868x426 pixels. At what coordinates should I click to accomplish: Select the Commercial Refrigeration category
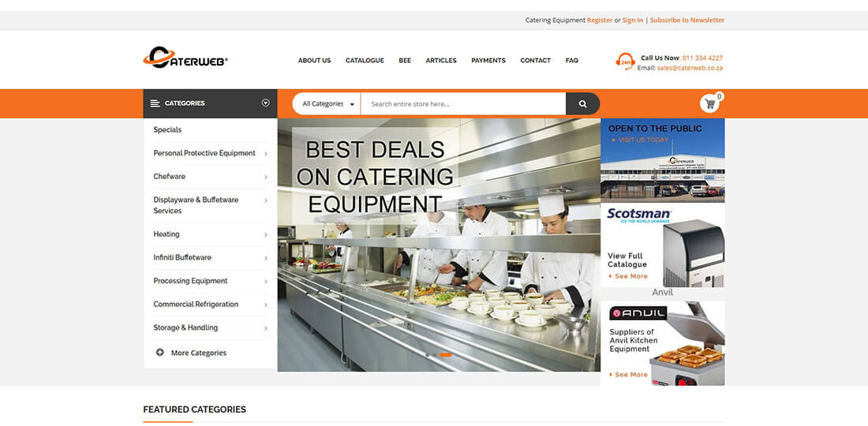click(196, 305)
